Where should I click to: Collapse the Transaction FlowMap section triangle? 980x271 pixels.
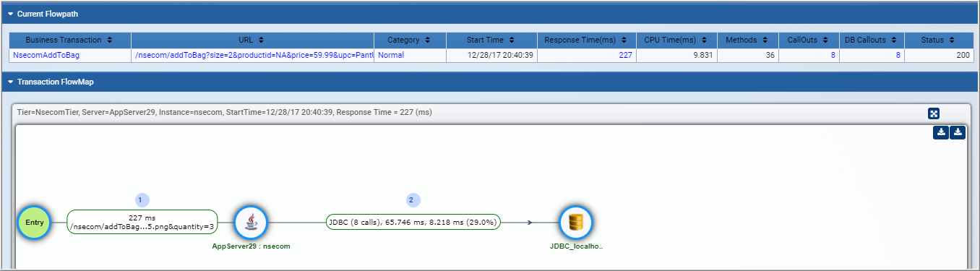click(x=10, y=82)
